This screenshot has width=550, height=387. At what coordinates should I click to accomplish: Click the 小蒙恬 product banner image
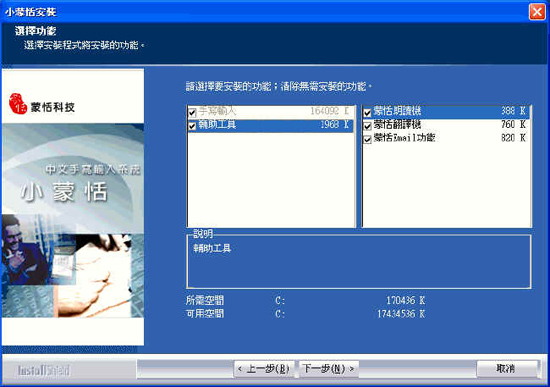[73, 220]
